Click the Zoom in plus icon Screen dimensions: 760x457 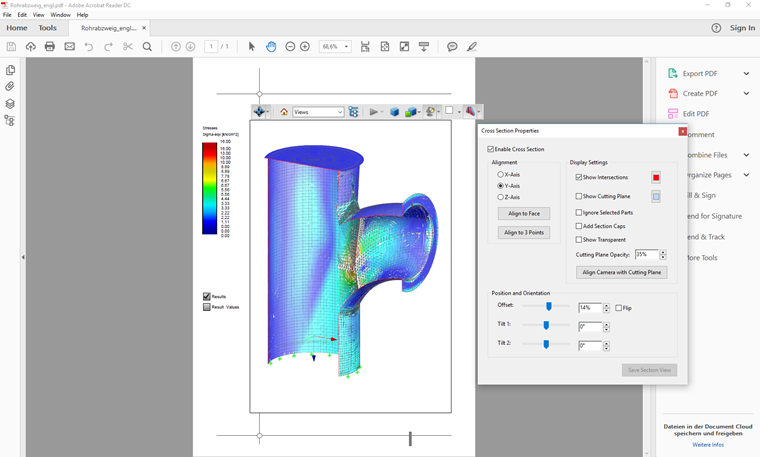point(305,47)
